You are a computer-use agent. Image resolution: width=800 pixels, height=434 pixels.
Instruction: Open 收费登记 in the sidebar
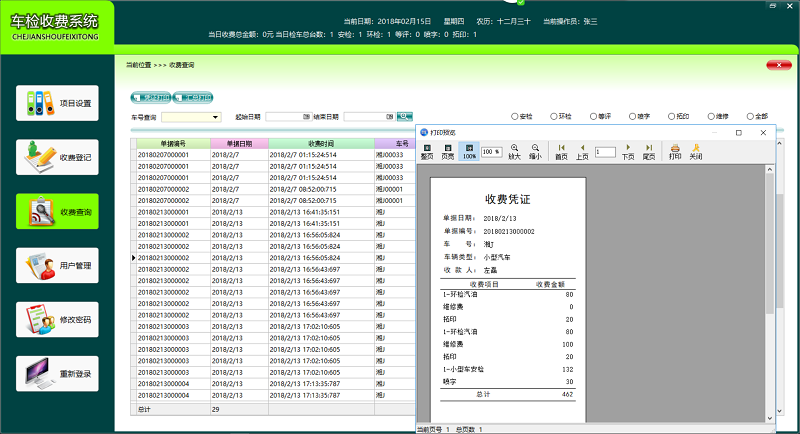point(58,157)
